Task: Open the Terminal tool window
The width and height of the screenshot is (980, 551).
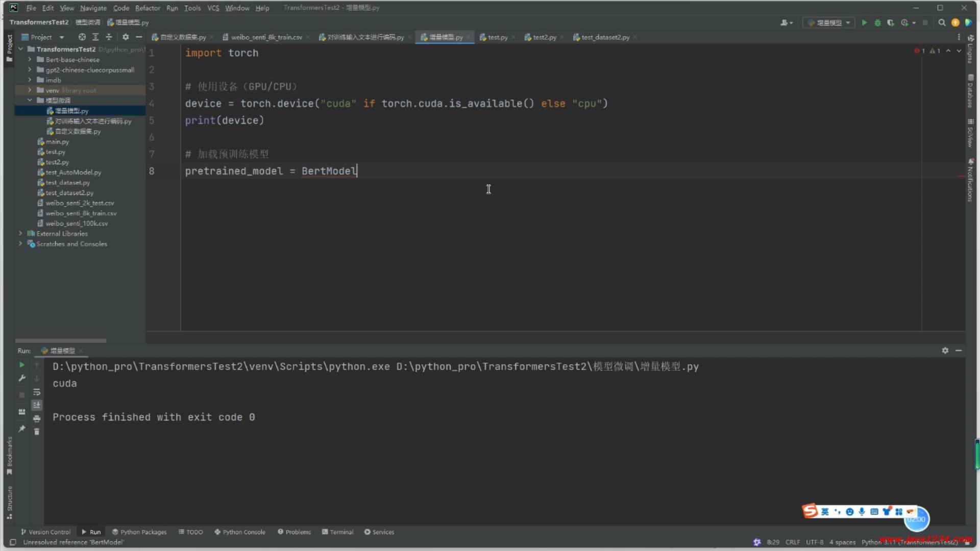Action: point(337,532)
